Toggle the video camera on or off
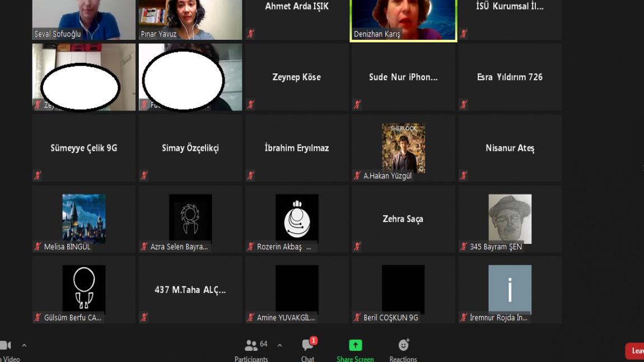 click(6, 346)
